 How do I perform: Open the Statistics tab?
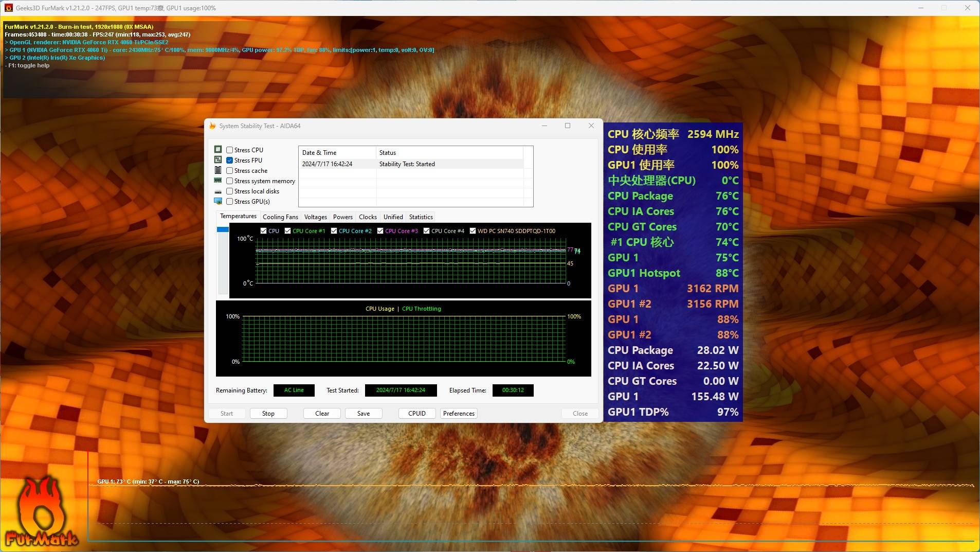tap(421, 217)
